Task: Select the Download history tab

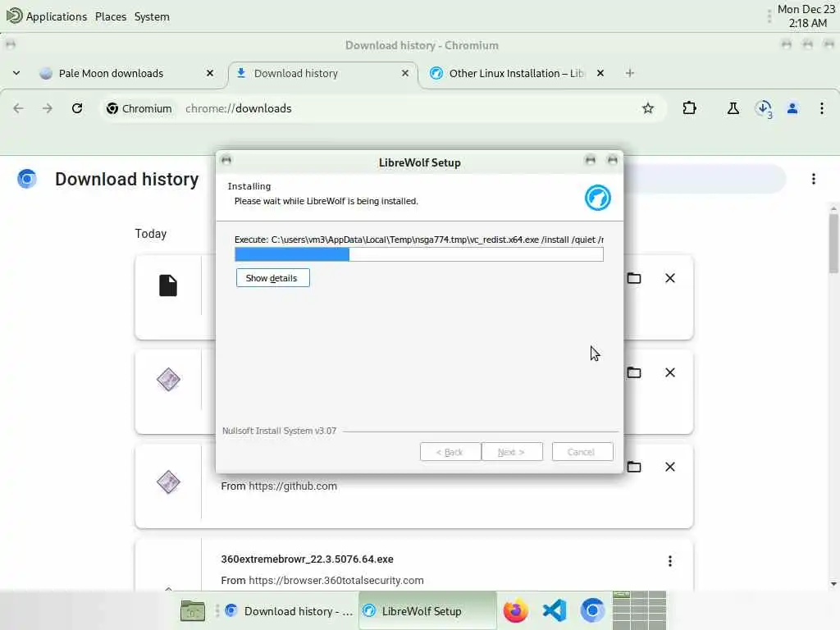Action: pos(295,73)
